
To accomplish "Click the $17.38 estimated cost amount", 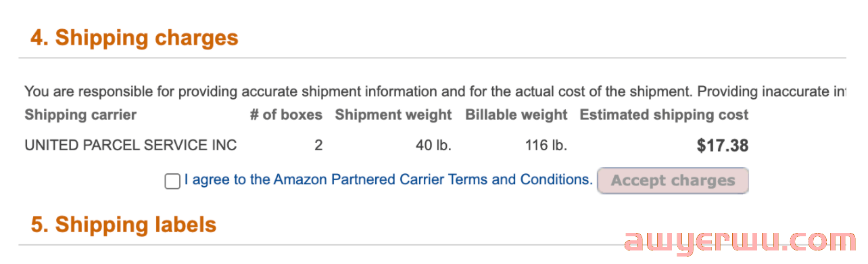I will coord(723,145).
